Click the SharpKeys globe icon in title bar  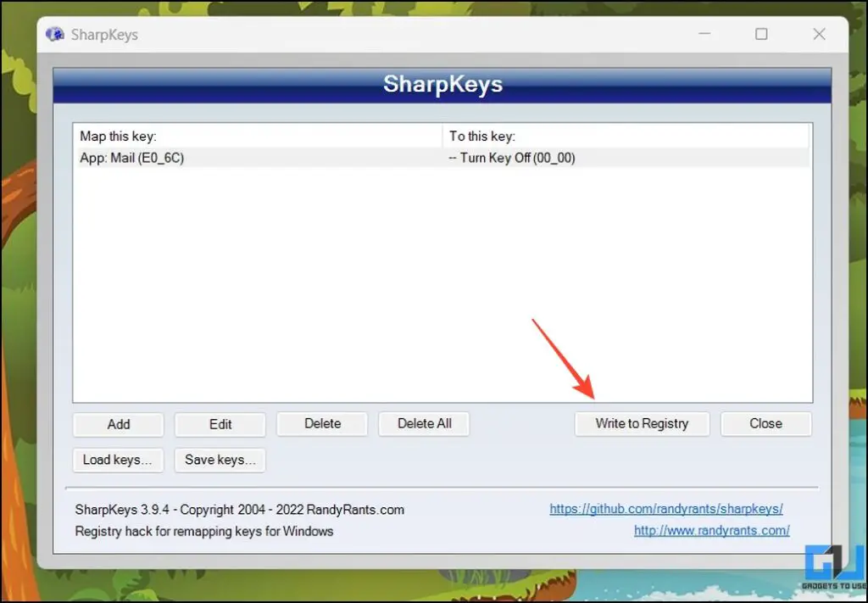(55, 34)
